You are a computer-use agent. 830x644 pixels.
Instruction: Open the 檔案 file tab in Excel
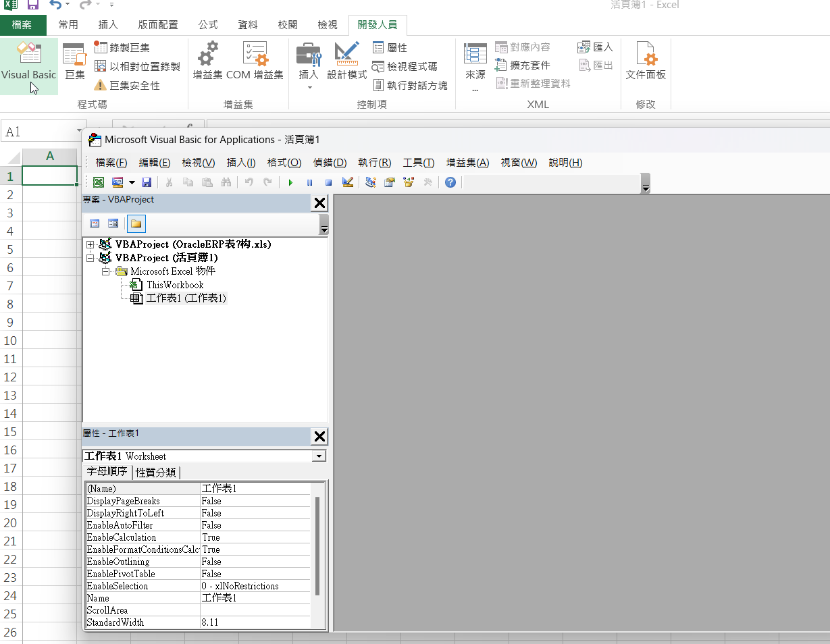22,25
